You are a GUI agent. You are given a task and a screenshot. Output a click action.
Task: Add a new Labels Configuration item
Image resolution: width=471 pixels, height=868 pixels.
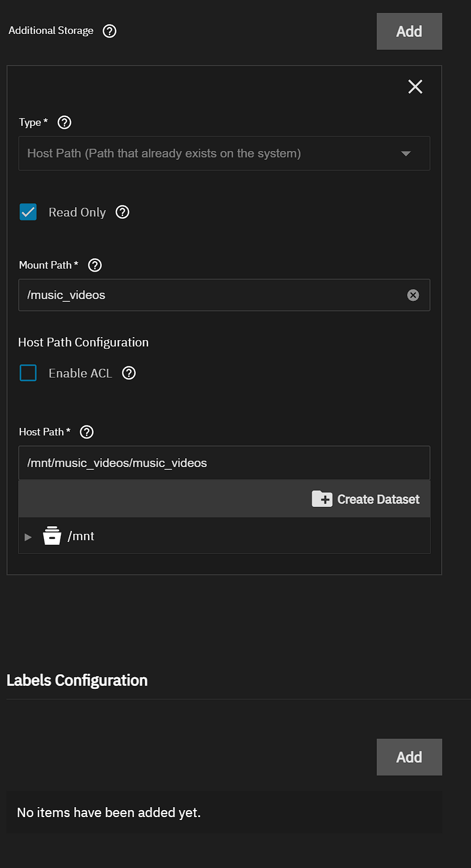(x=409, y=757)
